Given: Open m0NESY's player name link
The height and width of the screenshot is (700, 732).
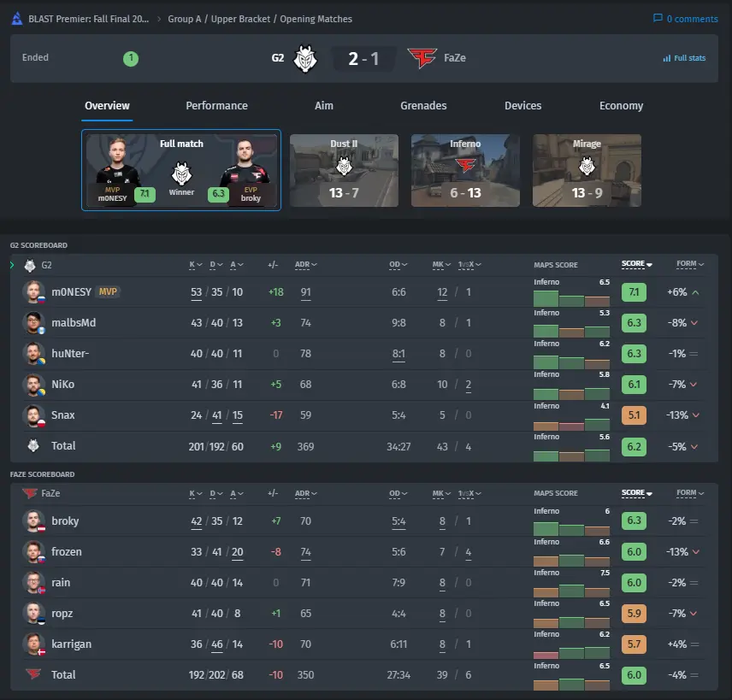Looking at the screenshot, I should click(71, 292).
